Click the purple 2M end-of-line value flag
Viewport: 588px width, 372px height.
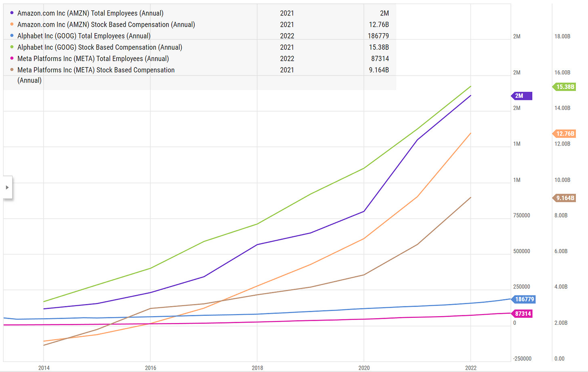(521, 96)
